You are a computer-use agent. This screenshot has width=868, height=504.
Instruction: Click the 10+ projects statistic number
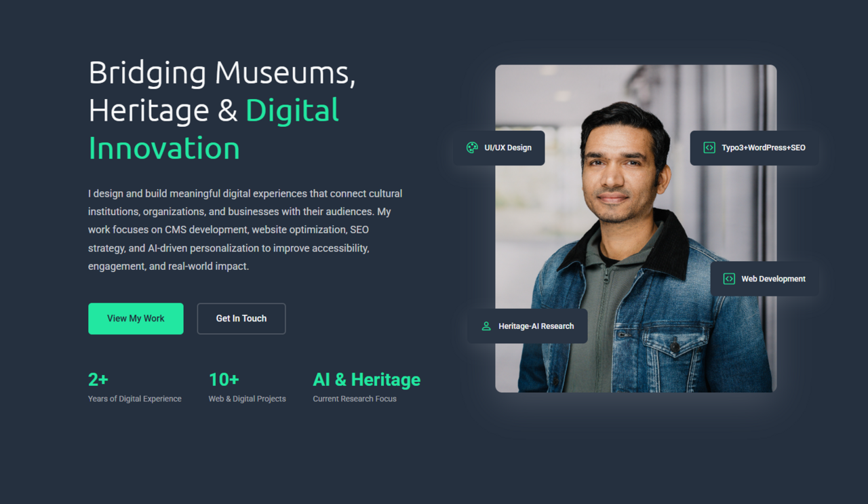[x=223, y=379]
